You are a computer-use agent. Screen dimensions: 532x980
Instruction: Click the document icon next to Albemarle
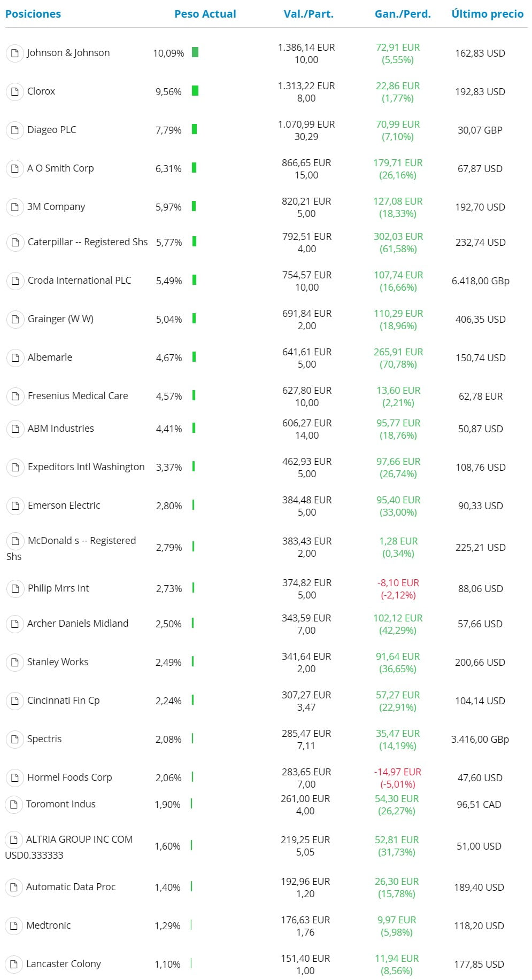[x=15, y=357]
